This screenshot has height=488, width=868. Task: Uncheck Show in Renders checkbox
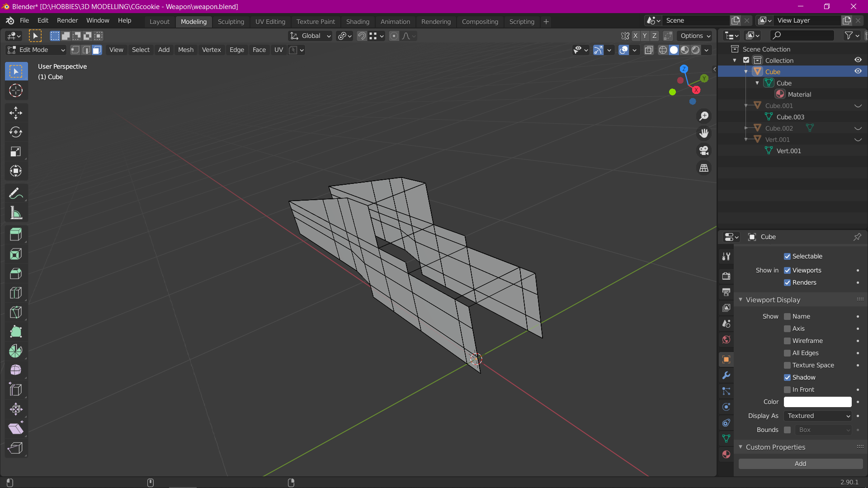point(787,283)
